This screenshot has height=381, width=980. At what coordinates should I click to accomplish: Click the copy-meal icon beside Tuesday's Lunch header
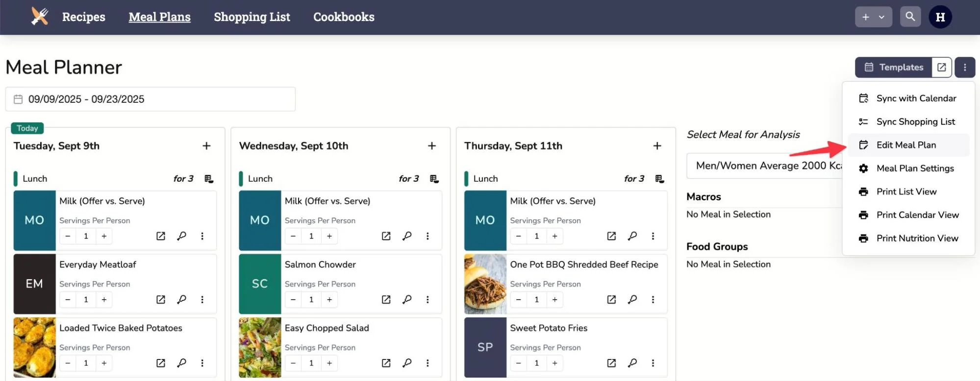pos(209,178)
